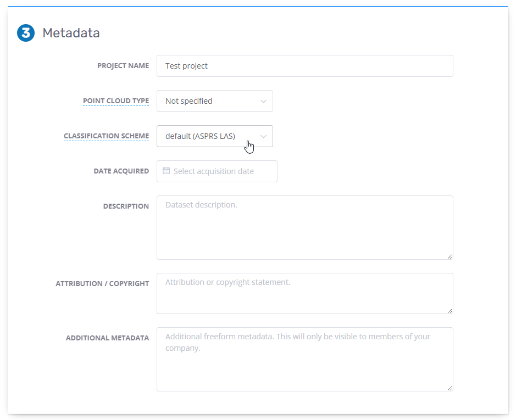
Task: Click the calendar icon in Date Acquired
Action: (x=167, y=171)
